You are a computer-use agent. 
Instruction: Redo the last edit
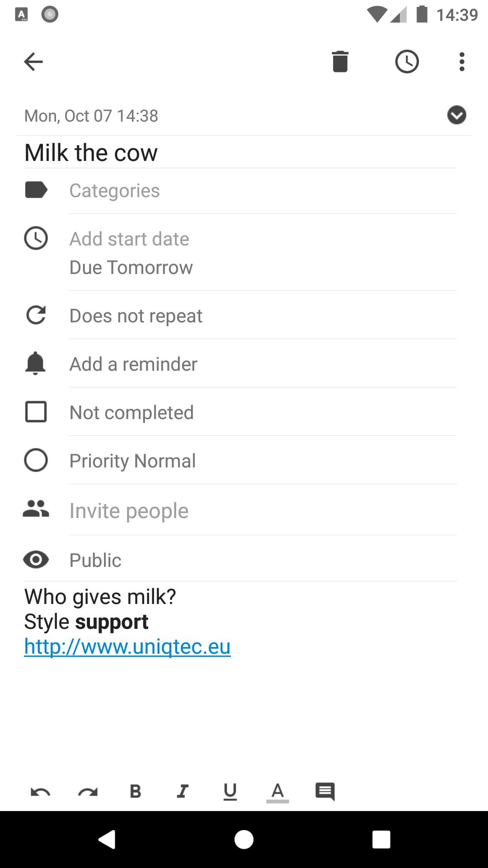tap(88, 791)
